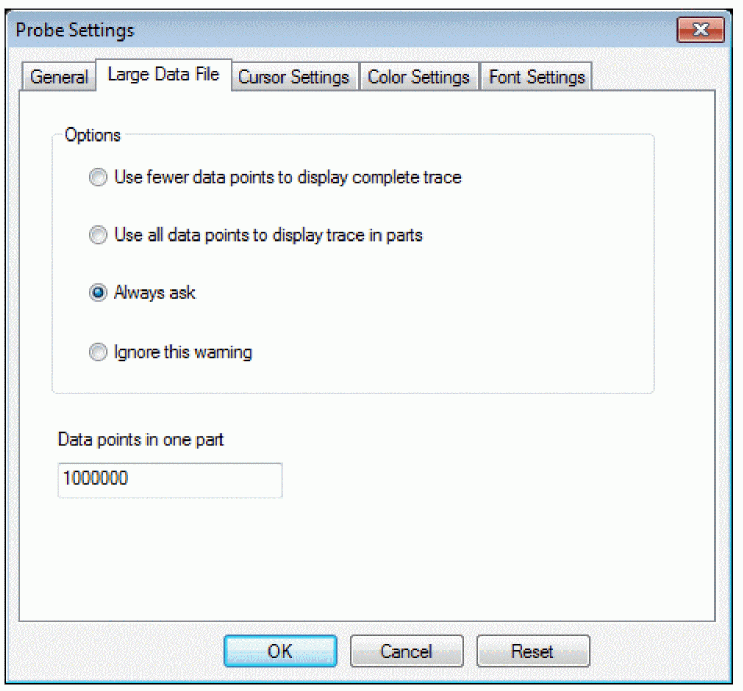Click the 'Ignore this warning' label text
This screenshot has width=743, height=691.
(183, 352)
